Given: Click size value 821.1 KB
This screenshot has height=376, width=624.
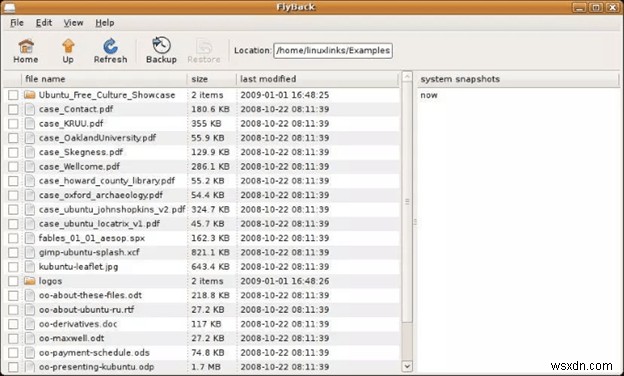Looking at the screenshot, I should click(x=210, y=252).
